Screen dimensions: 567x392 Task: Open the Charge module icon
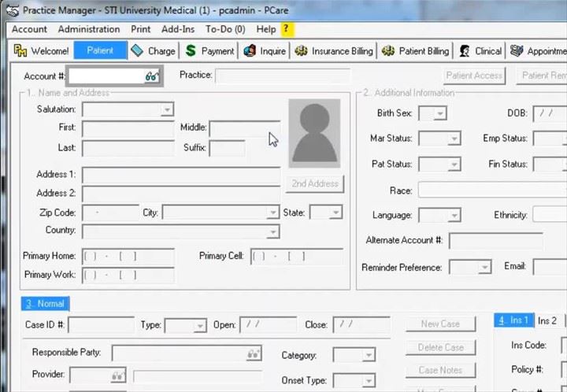coord(137,50)
